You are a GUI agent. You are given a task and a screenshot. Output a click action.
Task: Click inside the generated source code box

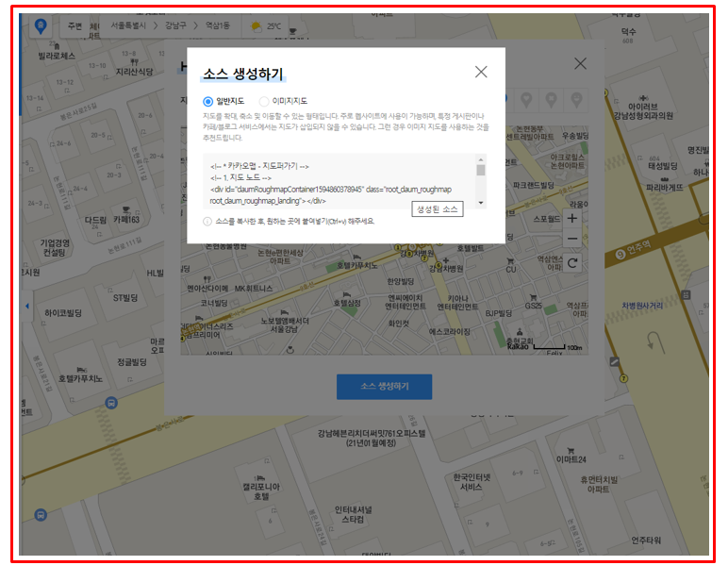[x=341, y=181]
